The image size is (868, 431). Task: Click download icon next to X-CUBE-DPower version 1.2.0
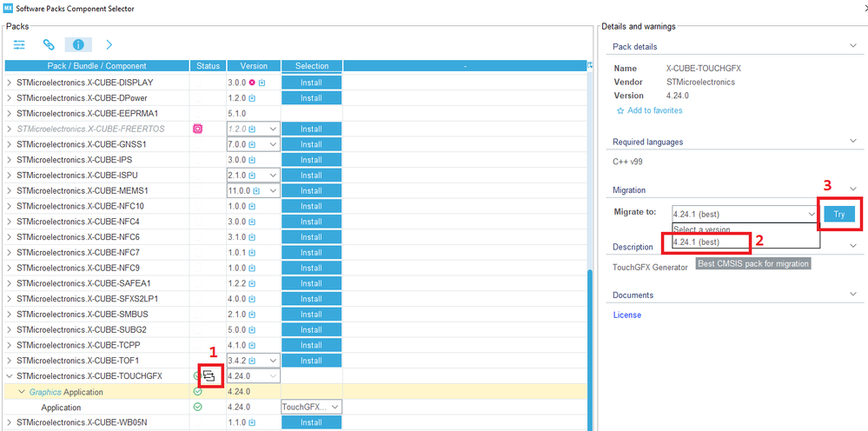tap(252, 98)
